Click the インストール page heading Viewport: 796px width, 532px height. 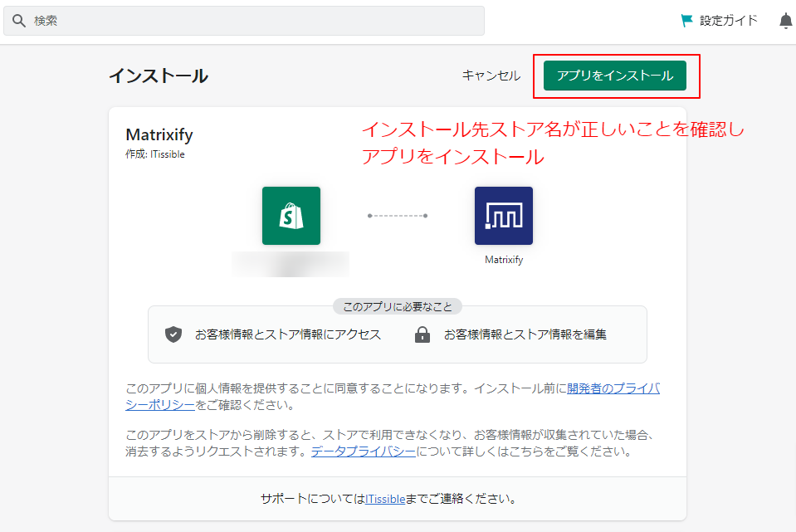[159, 76]
